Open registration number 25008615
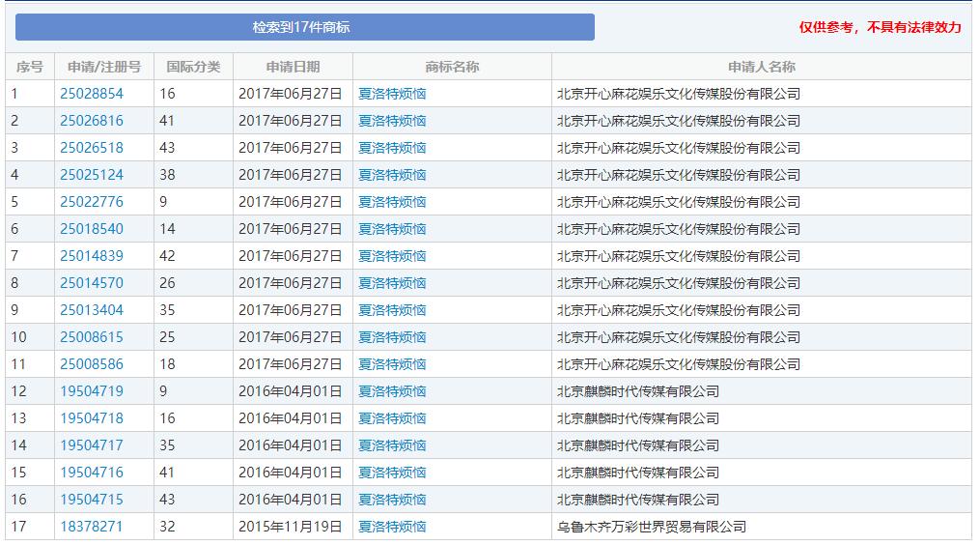 coord(92,337)
